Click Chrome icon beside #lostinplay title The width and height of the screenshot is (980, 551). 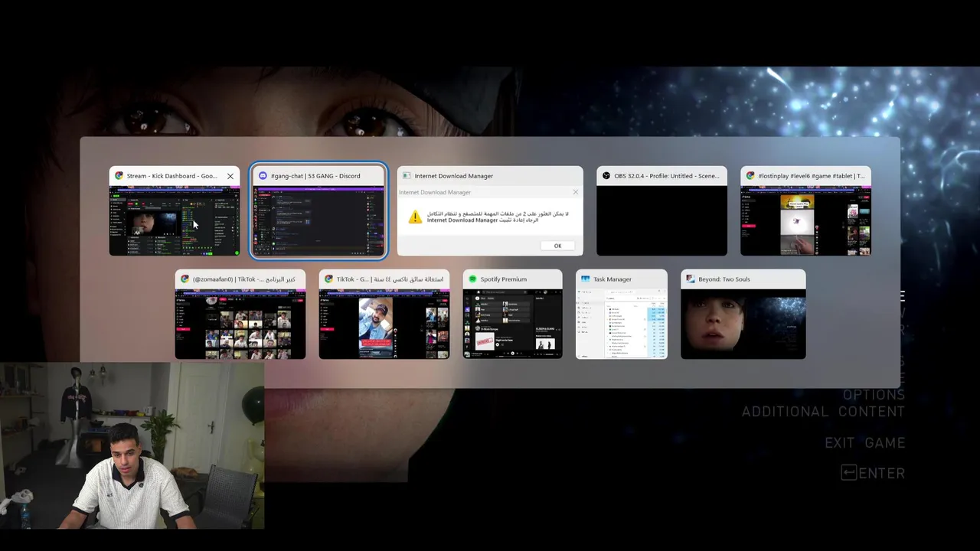[750, 176]
